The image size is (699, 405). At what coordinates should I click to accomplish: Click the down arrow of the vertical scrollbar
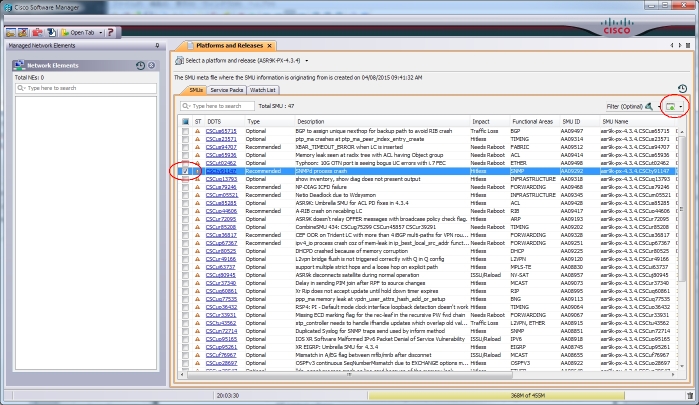pos(682,367)
